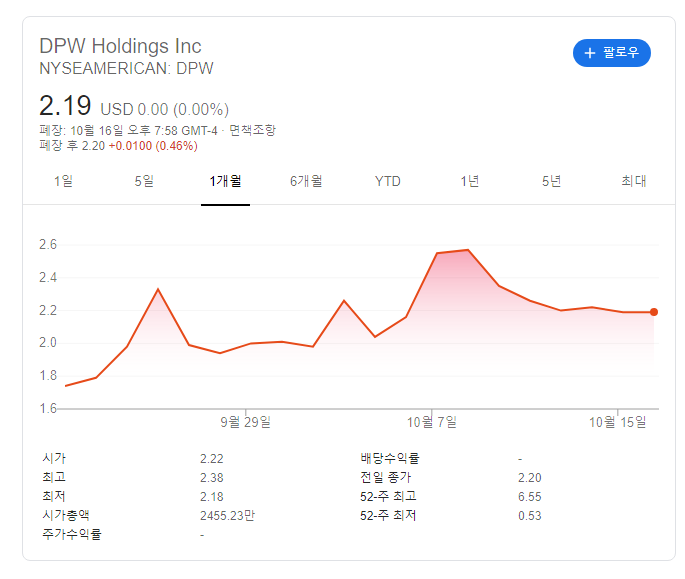685x579 pixels.
Task: Click the 시가 value 2.22
Action: click(x=212, y=459)
